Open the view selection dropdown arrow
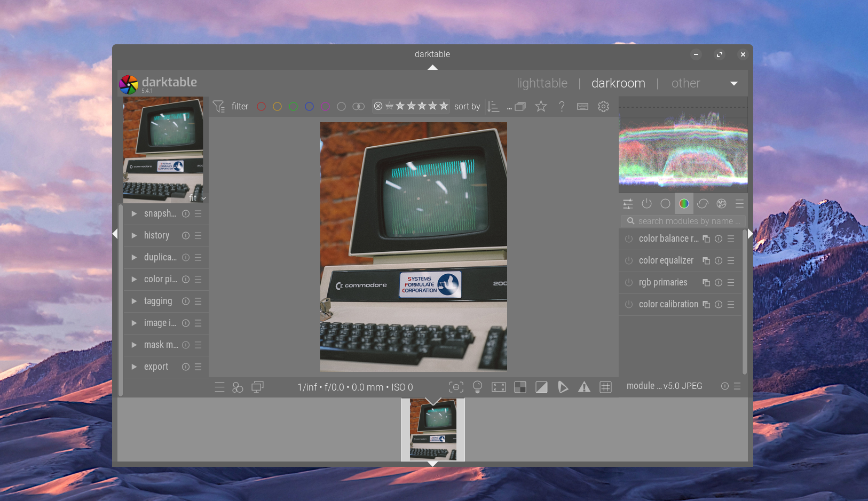The width and height of the screenshot is (868, 501). click(x=734, y=84)
